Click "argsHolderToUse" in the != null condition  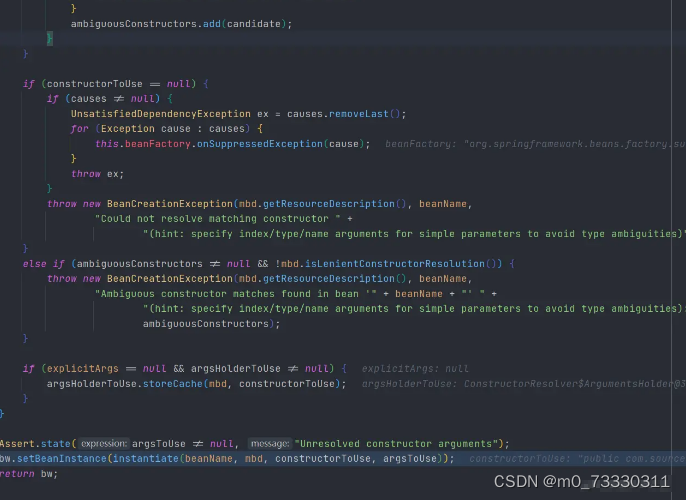[235, 369]
